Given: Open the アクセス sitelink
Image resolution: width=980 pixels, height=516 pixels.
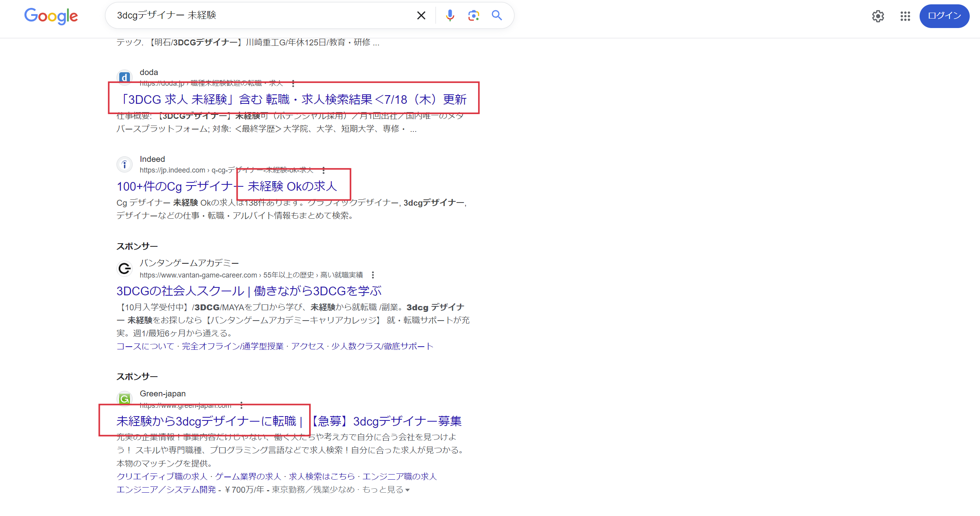Looking at the screenshot, I should pyautogui.click(x=307, y=346).
